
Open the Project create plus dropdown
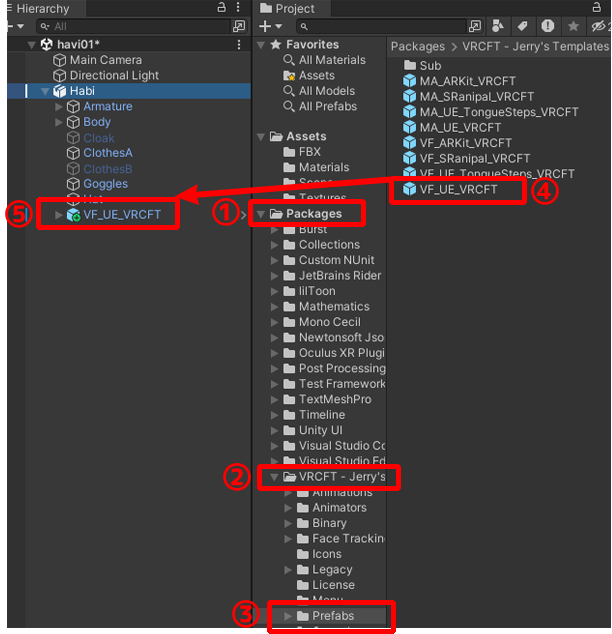click(x=268, y=26)
